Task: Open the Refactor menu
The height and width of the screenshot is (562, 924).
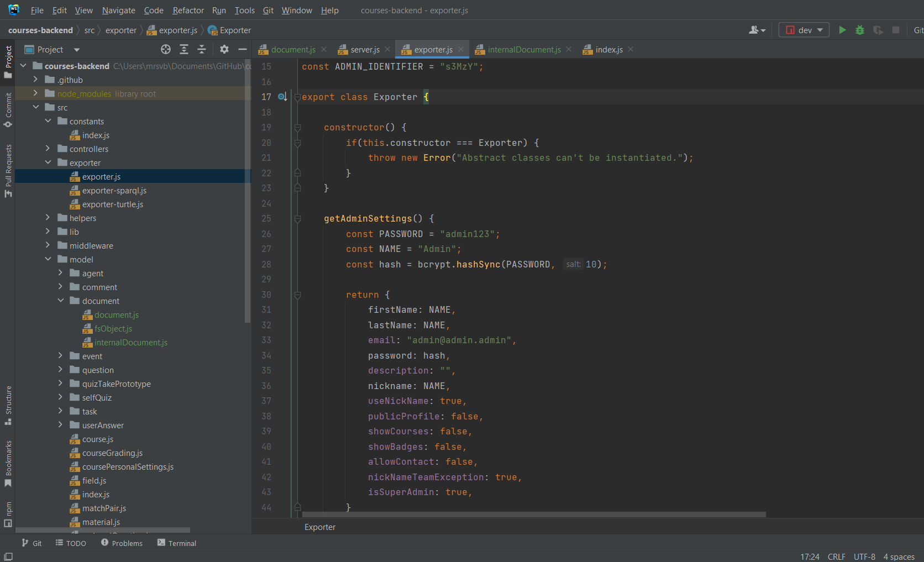Action: point(188,10)
